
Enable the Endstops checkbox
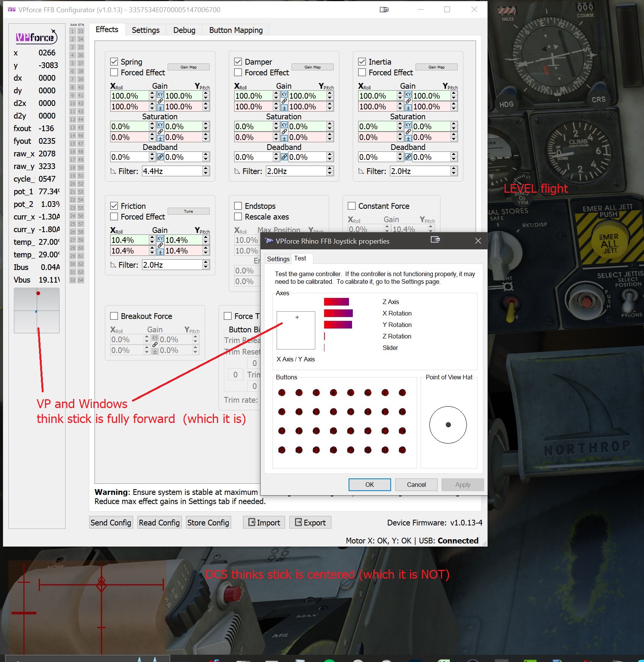click(238, 206)
